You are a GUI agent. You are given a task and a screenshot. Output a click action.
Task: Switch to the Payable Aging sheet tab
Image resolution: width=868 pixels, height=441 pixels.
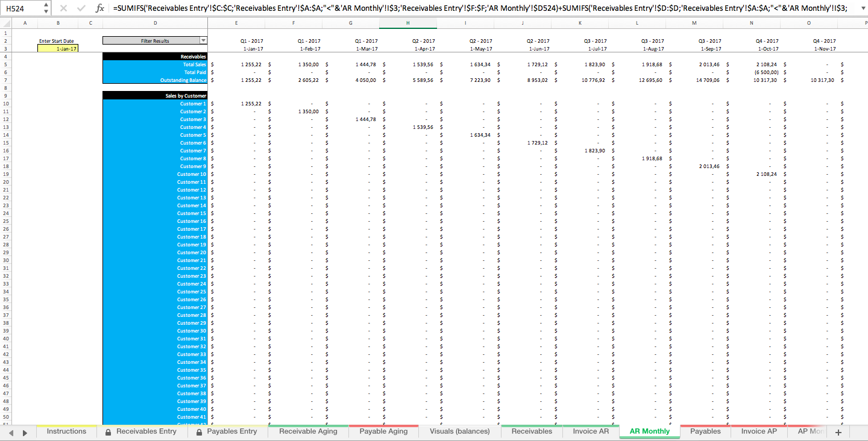(x=383, y=431)
